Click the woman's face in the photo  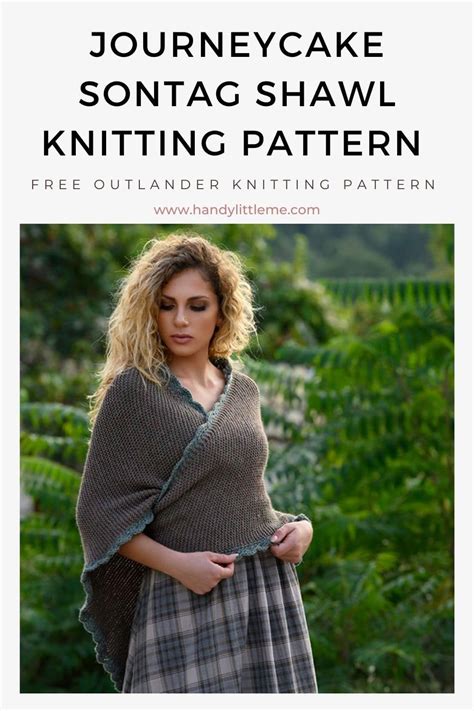point(186,313)
